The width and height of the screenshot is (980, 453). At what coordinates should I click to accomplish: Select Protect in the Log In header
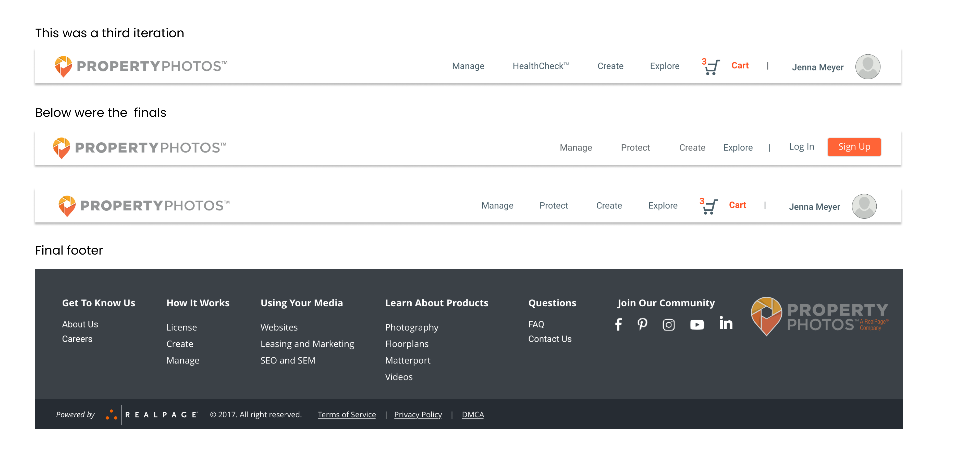pos(635,148)
